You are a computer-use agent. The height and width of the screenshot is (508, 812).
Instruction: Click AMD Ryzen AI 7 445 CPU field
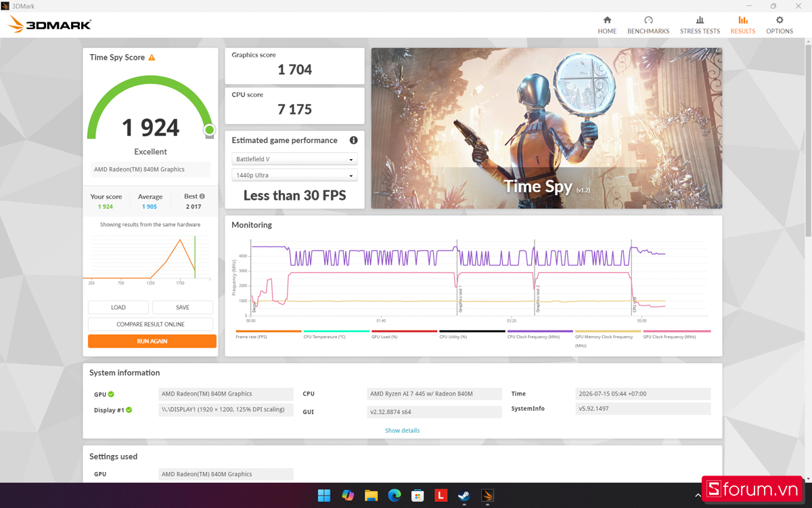click(x=434, y=394)
